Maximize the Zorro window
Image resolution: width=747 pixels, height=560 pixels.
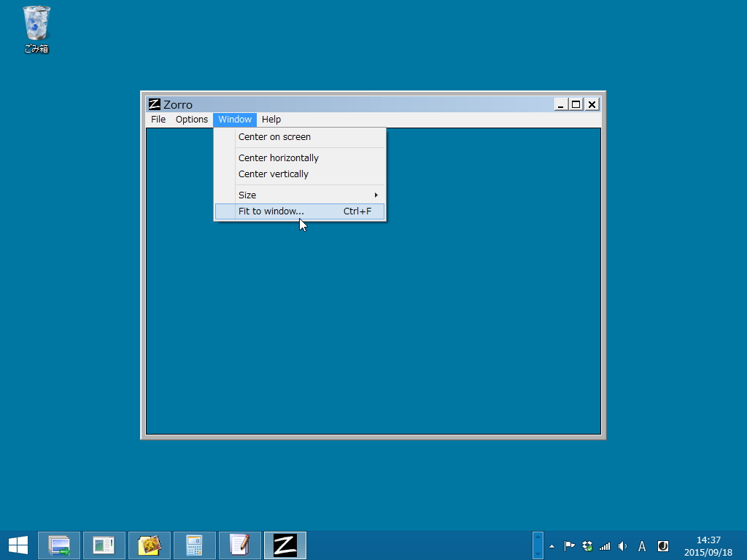(x=576, y=104)
